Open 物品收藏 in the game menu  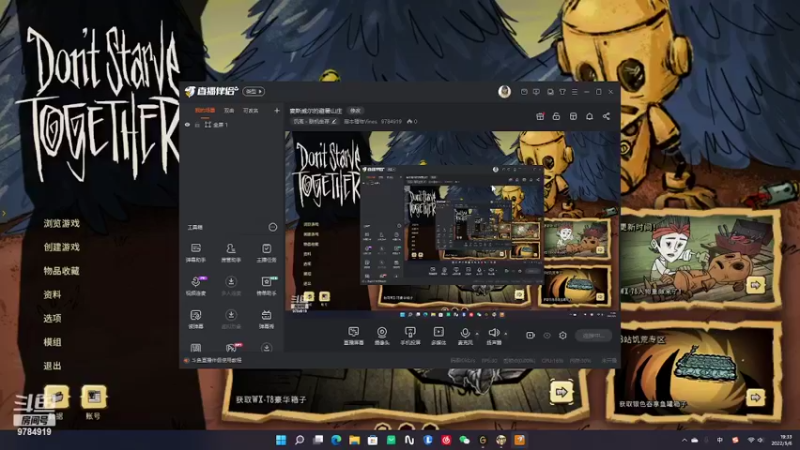(x=61, y=270)
